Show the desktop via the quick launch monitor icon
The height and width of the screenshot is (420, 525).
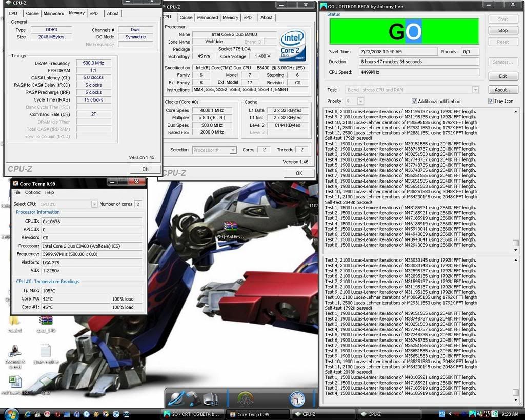pos(67,414)
